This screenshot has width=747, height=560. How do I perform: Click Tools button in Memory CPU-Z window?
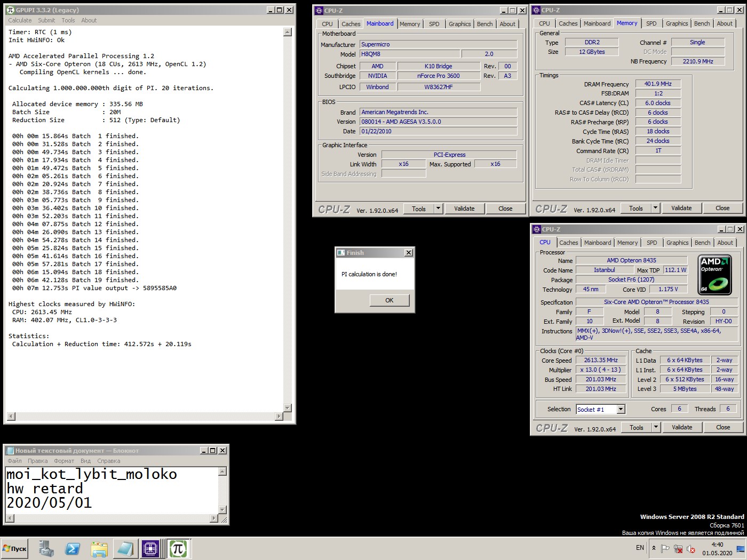[x=636, y=208]
